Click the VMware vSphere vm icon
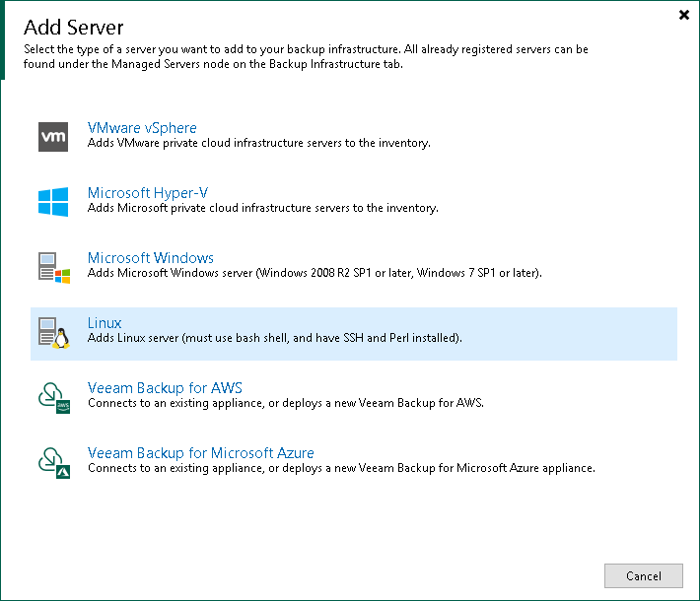The width and height of the screenshot is (700, 601). pos(52,137)
